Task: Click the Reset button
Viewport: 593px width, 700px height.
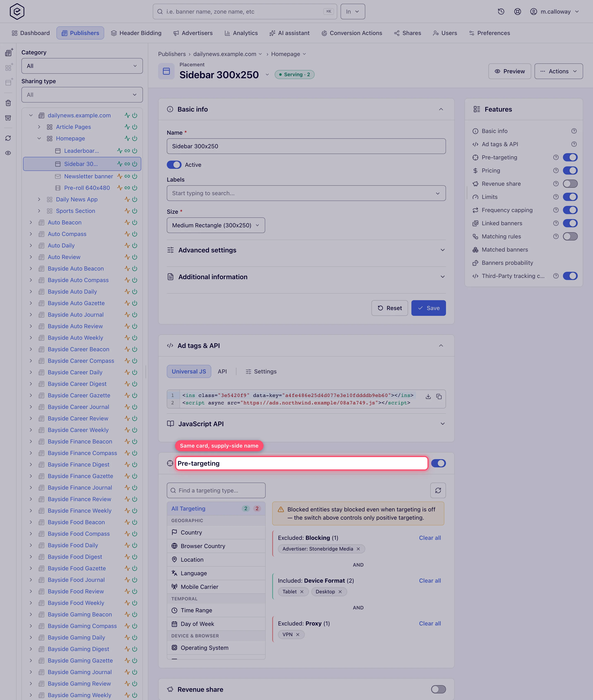Action: pos(390,308)
